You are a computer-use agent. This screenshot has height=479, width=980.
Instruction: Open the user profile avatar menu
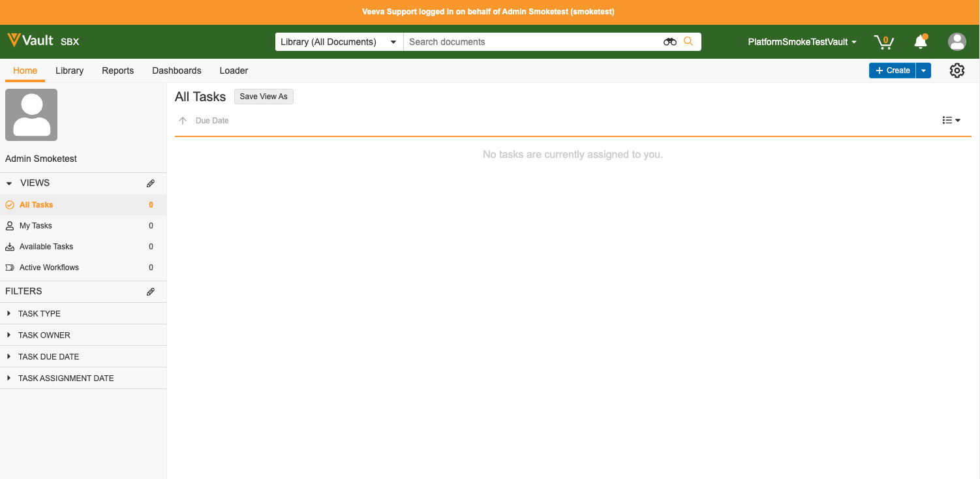coord(957,42)
